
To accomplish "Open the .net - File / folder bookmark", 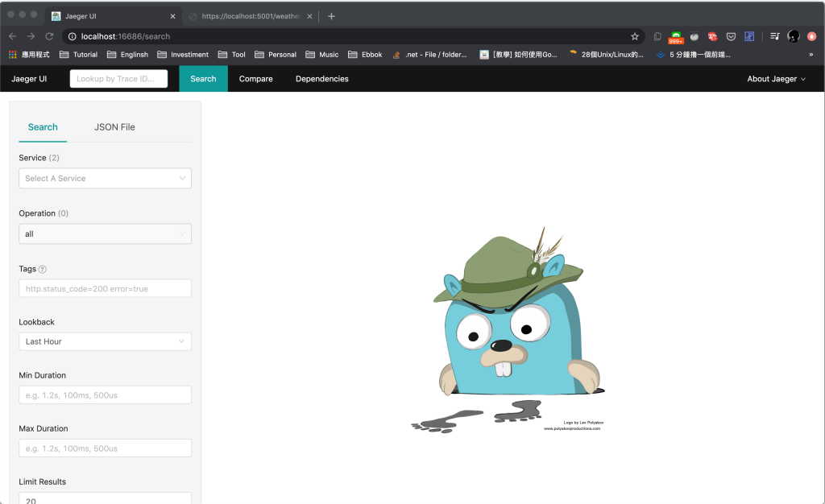I will coord(429,55).
